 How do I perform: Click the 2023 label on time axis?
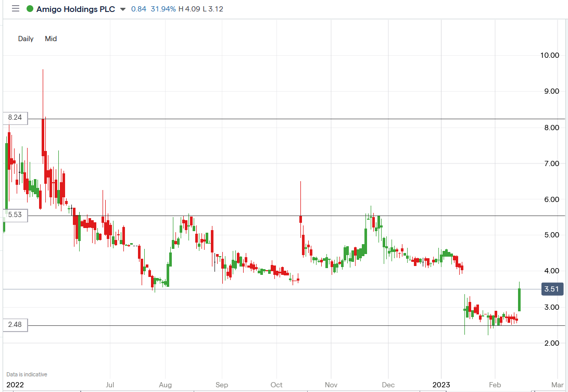point(441,385)
